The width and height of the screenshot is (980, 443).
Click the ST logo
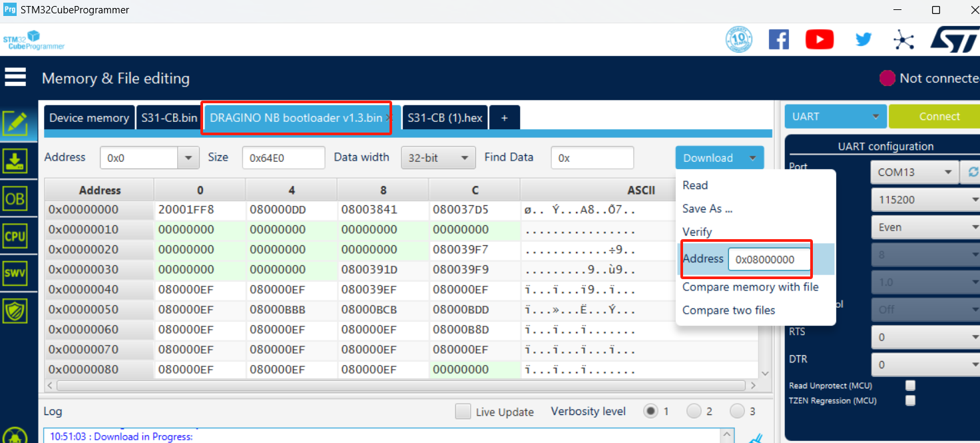point(955,39)
